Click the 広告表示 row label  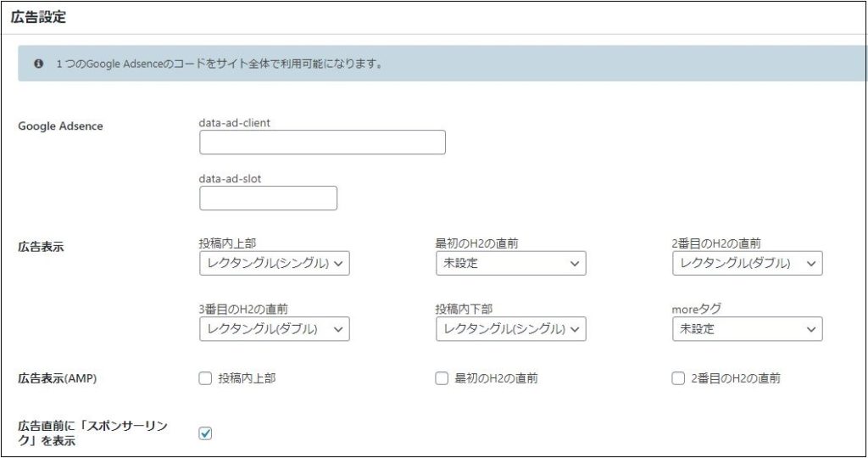point(41,248)
